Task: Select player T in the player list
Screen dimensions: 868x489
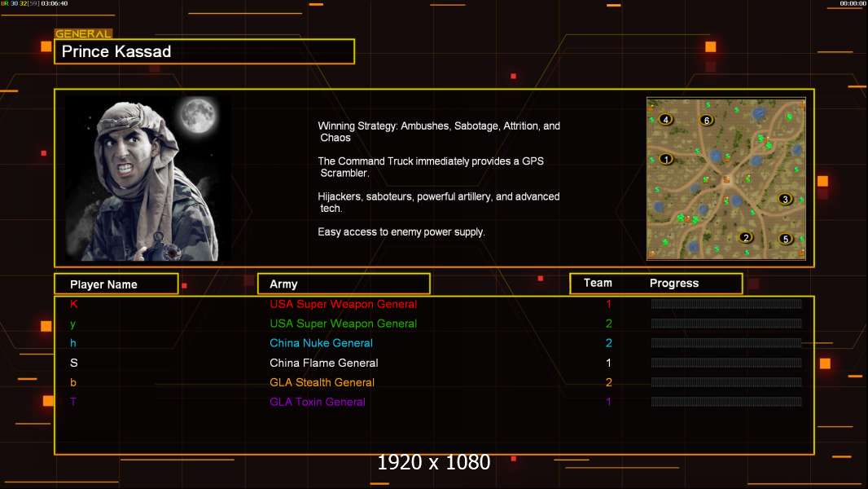Action: tap(73, 402)
